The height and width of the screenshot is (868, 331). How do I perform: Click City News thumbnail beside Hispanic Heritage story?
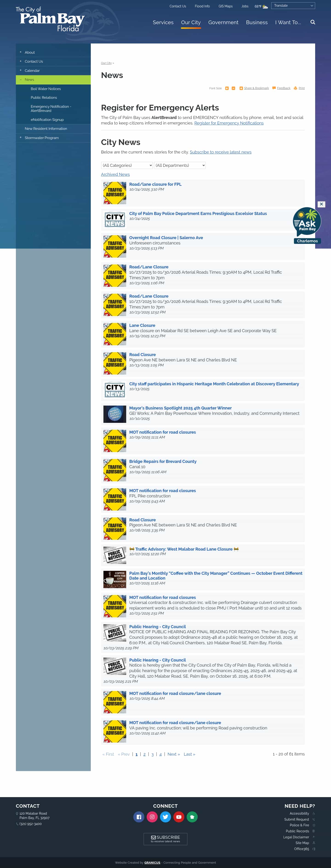(115, 390)
